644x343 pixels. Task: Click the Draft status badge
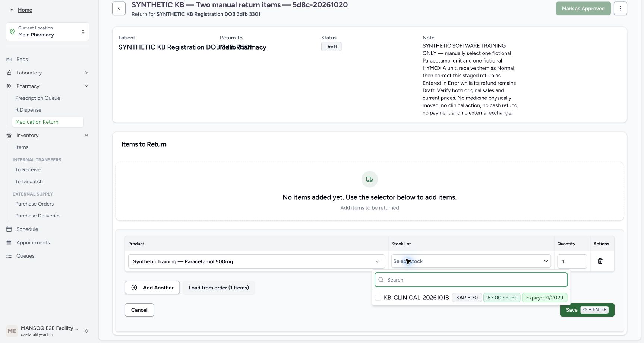(x=331, y=47)
